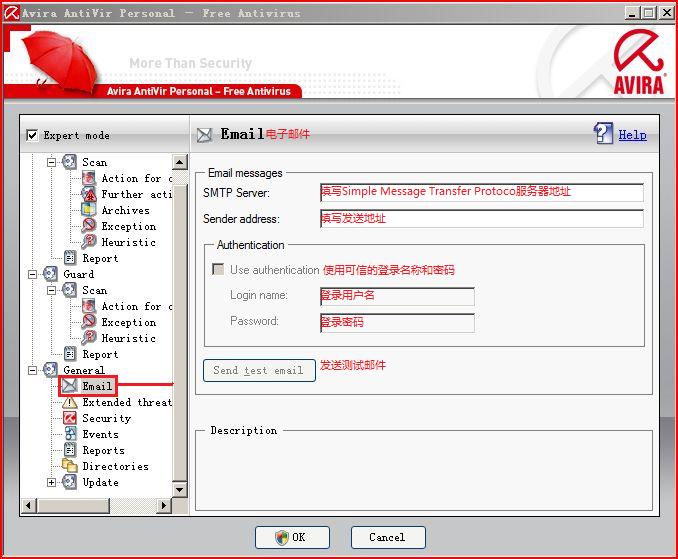Select Update tree item label
Screen dimensions: 678x559
pos(100,482)
